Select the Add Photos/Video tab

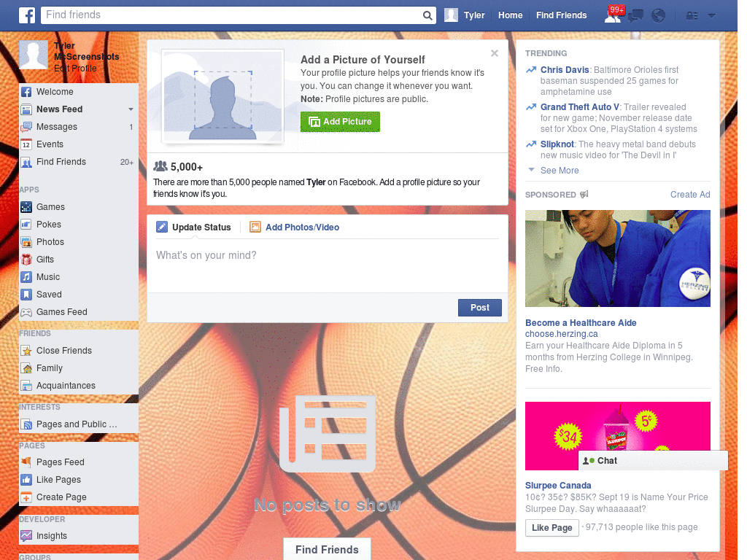tap(295, 227)
